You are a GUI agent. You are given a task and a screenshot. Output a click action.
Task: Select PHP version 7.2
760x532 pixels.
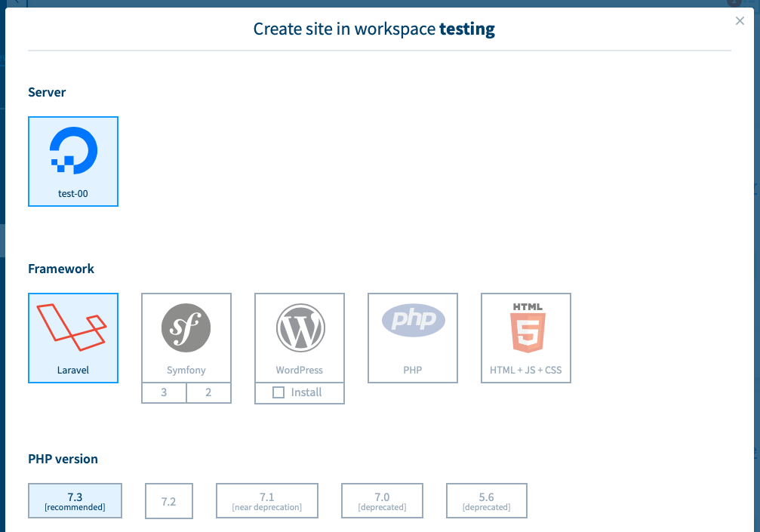[168, 501]
